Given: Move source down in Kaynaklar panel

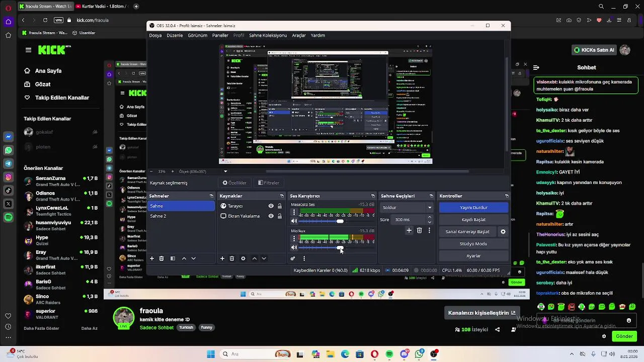Looking at the screenshot, I should pyautogui.click(x=264, y=258).
